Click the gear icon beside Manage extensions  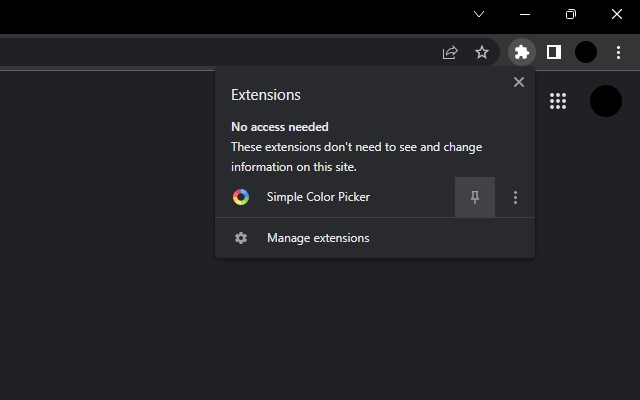click(x=241, y=238)
